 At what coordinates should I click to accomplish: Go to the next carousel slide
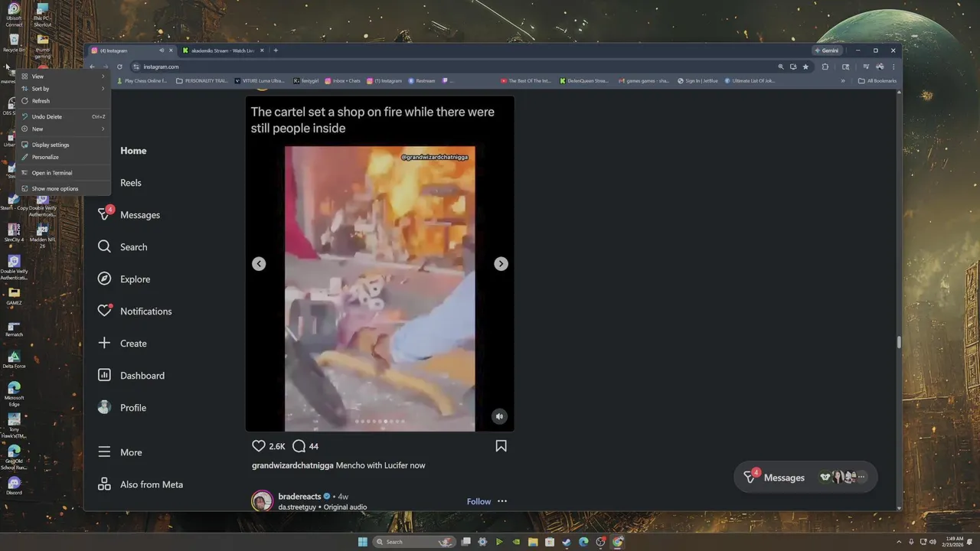click(x=501, y=264)
